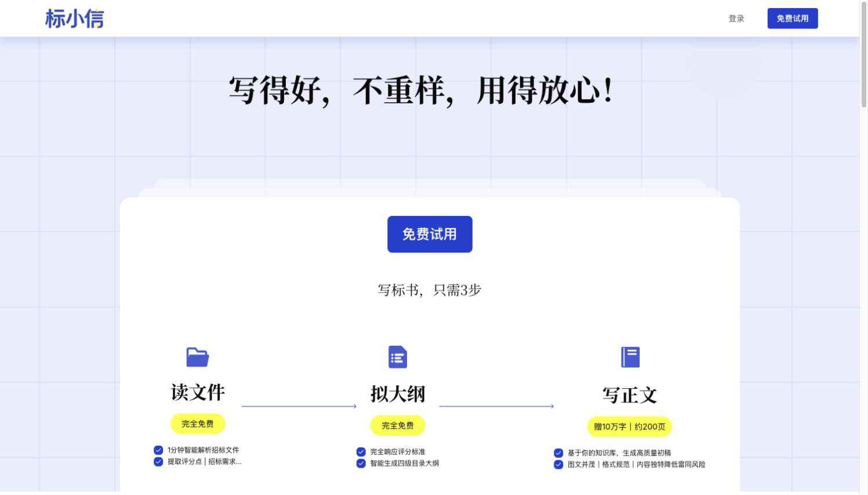Click the folder icon above 读文件
The image size is (868, 495).
198,357
